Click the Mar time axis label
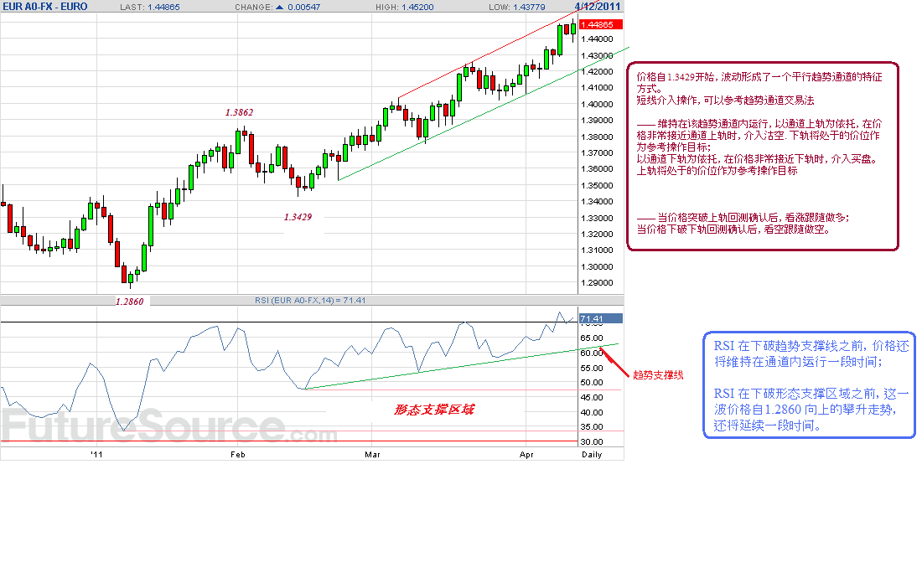Image resolution: width=922 pixels, height=588 pixels. click(x=372, y=454)
